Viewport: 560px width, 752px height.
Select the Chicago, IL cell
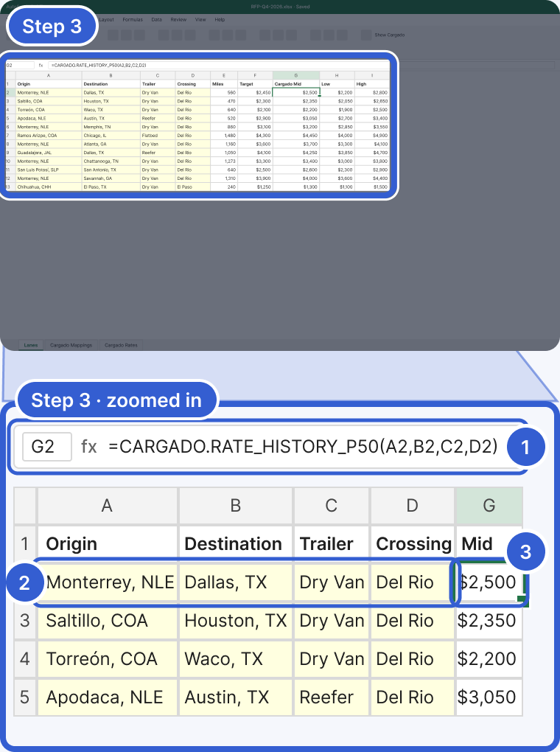tap(111, 136)
